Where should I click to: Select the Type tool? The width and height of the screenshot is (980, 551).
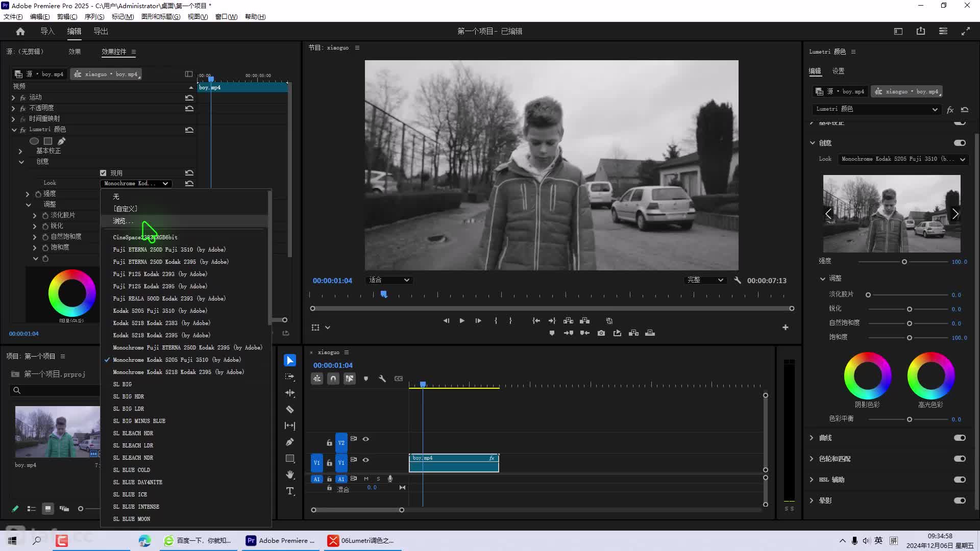pyautogui.click(x=290, y=491)
